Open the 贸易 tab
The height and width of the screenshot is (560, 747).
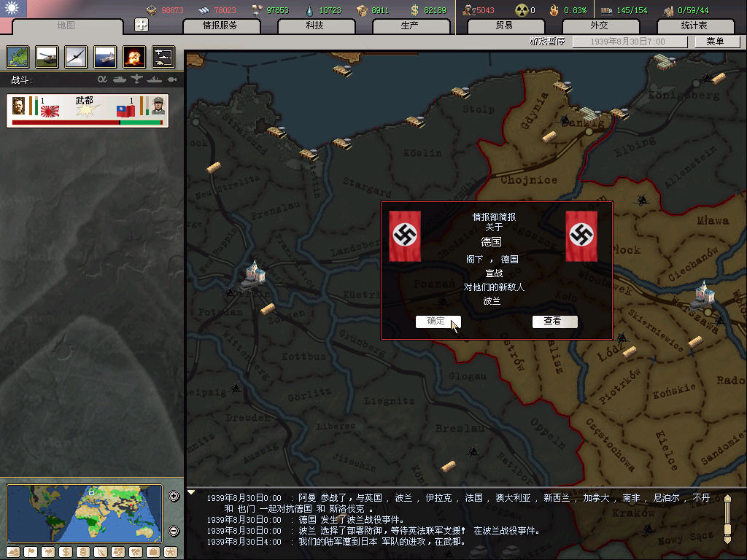(x=506, y=26)
